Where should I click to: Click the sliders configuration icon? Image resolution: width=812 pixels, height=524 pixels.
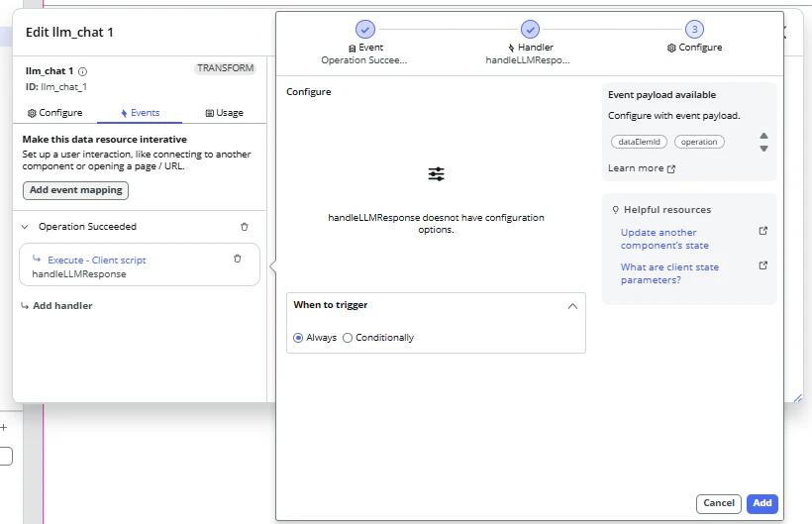(x=436, y=174)
